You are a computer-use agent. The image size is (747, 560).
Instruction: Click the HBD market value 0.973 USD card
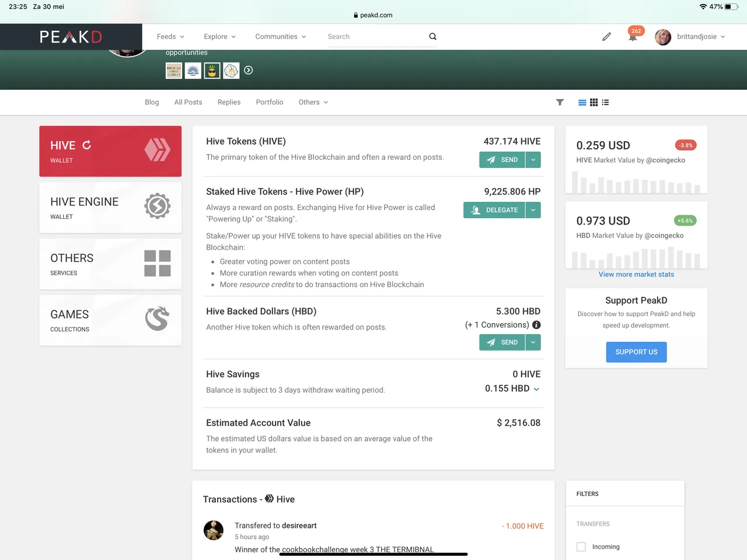pos(636,235)
